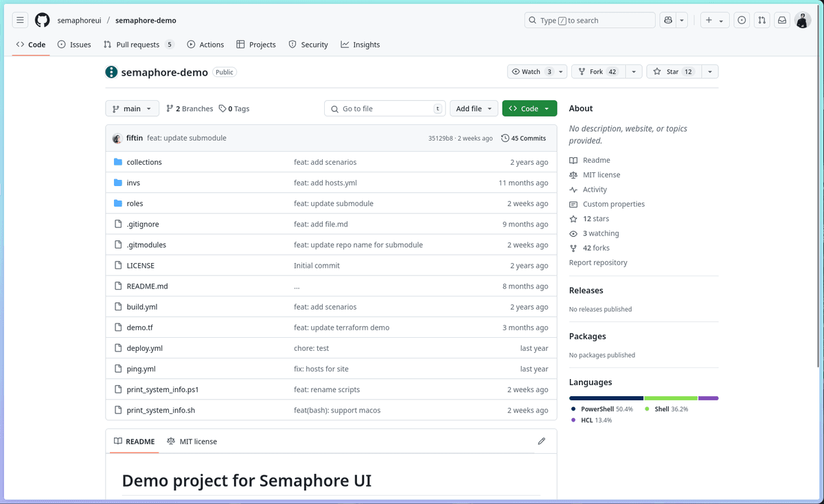This screenshot has height=504, width=824.
Task: Click the pencil edit README icon
Action: tap(542, 441)
